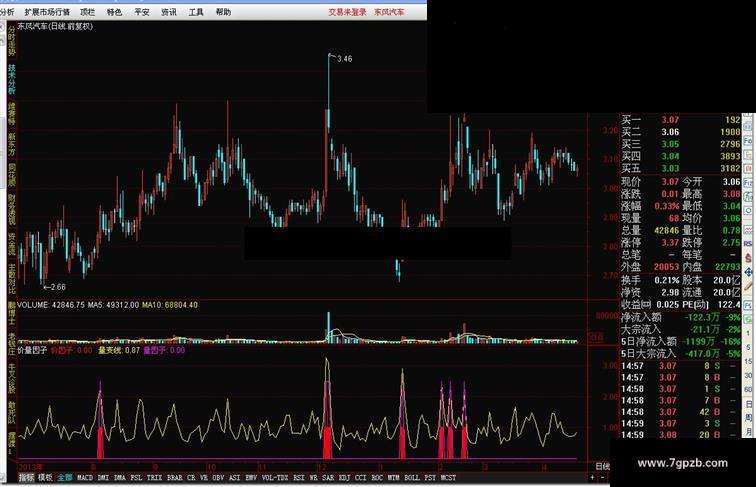Switch indicator to KDJ
This screenshot has height=487, width=756.
click(344, 477)
